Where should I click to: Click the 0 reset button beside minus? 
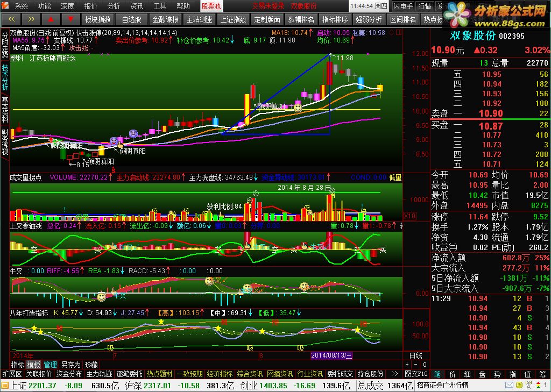click(x=425, y=365)
